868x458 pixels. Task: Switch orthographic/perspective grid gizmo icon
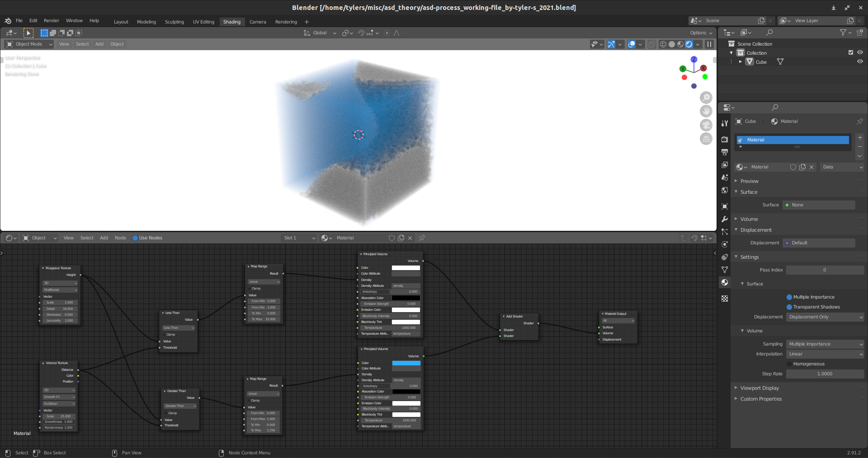706,139
